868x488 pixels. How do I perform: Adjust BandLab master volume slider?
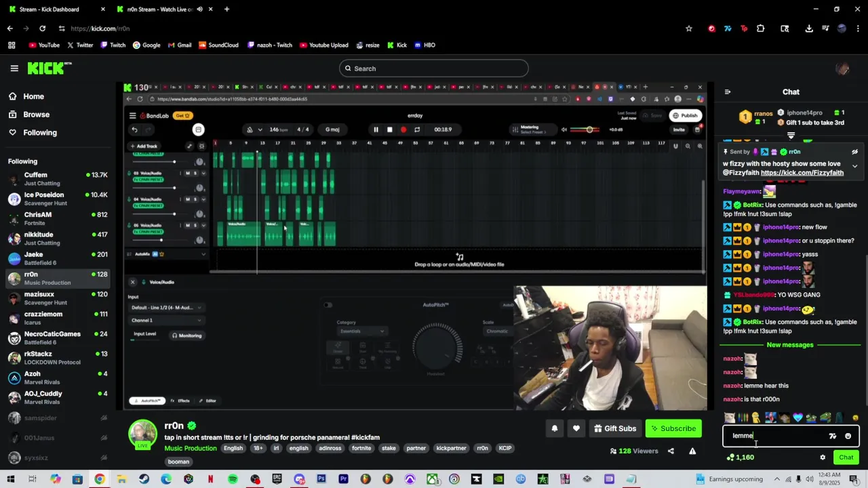click(x=589, y=129)
